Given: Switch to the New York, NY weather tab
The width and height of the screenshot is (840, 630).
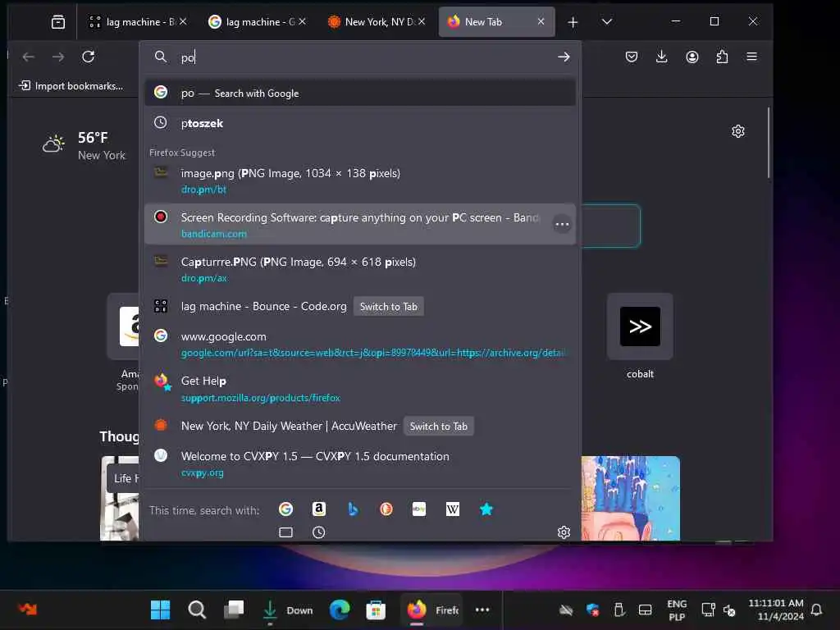Looking at the screenshot, I should pyautogui.click(x=372, y=22).
